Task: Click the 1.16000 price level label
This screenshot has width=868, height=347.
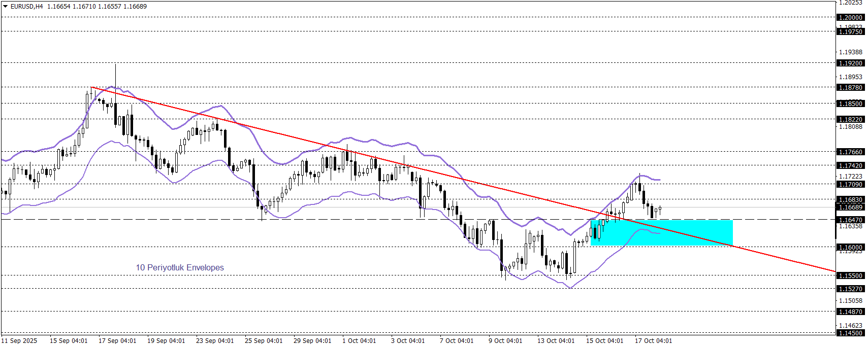Action: click(x=850, y=247)
